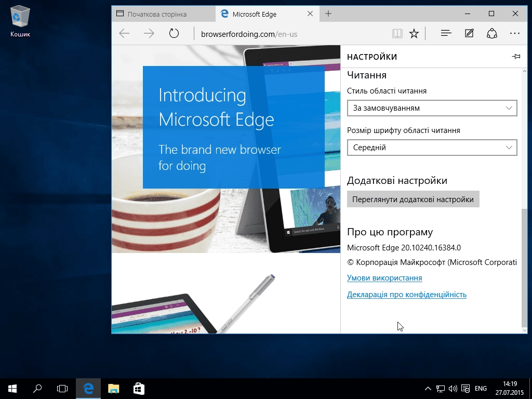
Task: Open the More actions ellipsis menu
Action: pyautogui.click(x=515, y=33)
